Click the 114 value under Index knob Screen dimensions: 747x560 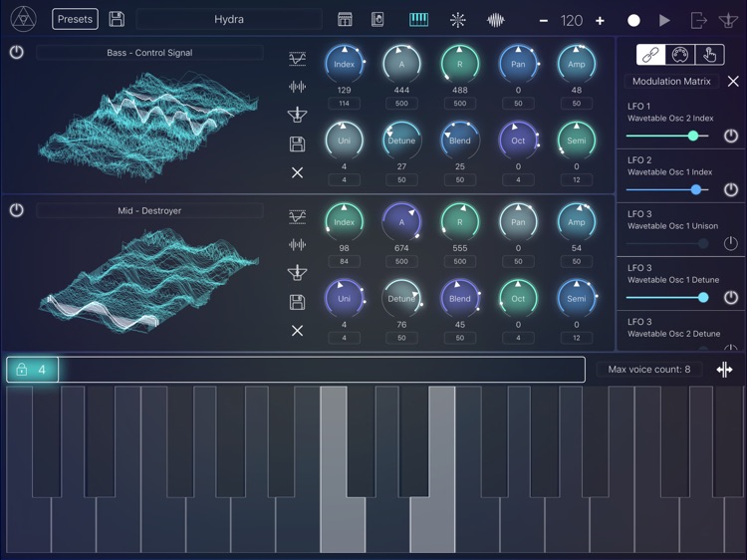344,104
